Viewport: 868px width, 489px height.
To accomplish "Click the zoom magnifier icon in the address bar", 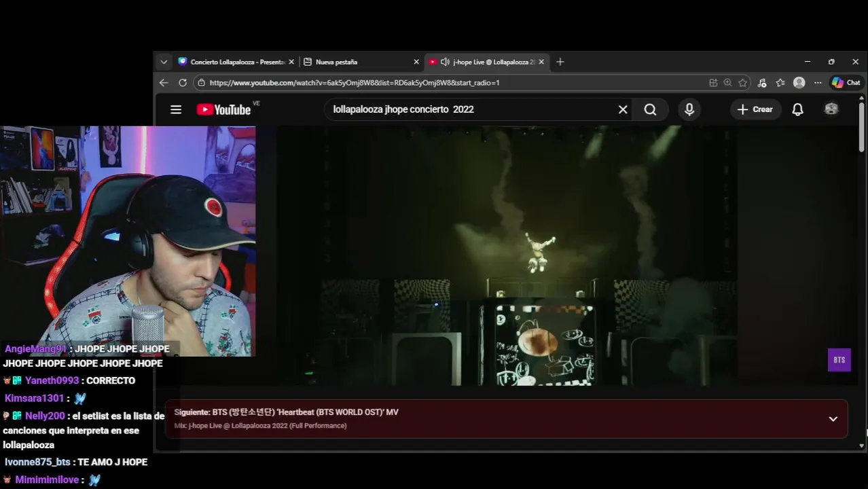I will (728, 83).
